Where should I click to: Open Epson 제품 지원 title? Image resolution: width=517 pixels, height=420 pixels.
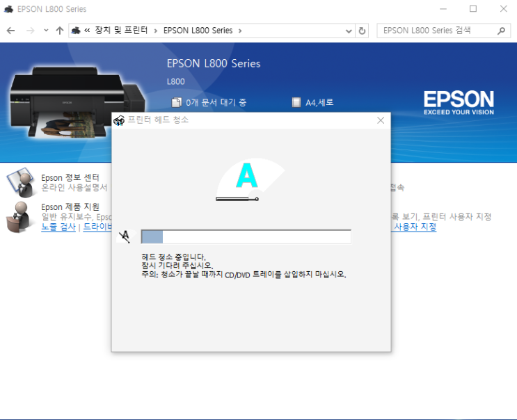pos(70,207)
